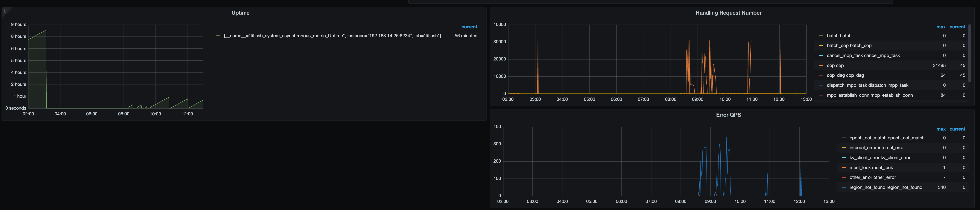Sort Uptime legend by current column

469,27
